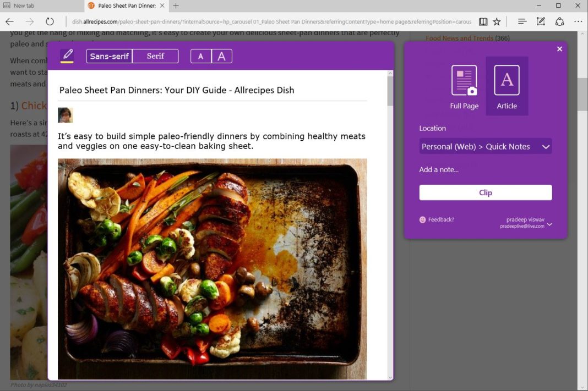The height and width of the screenshot is (391, 588).
Task: Open a new browser tab
Action: (x=176, y=5)
